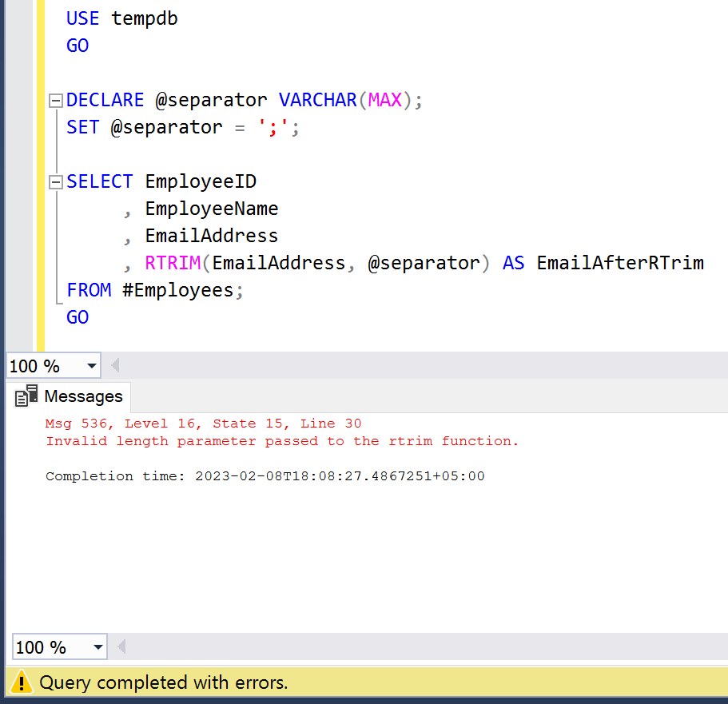This screenshot has height=704, width=728.
Task: Click the editor's horizontal scroll left arrow
Action: [x=115, y=367]
